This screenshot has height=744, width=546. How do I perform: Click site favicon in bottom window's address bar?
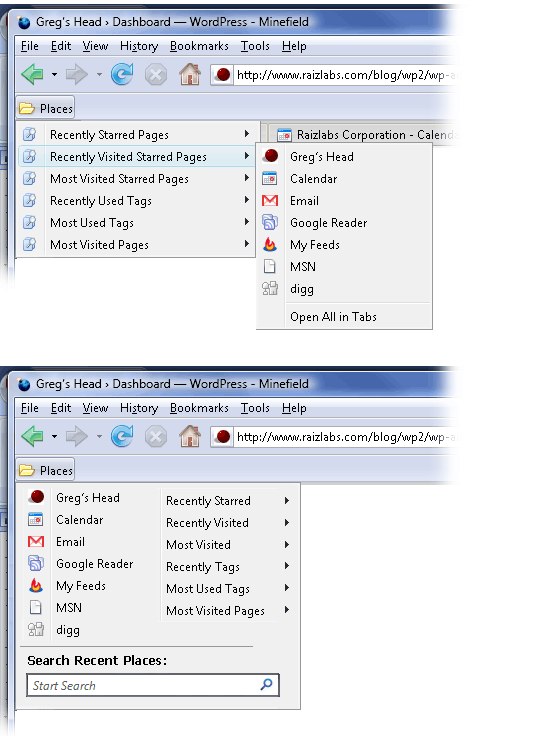tap(222, 437)
